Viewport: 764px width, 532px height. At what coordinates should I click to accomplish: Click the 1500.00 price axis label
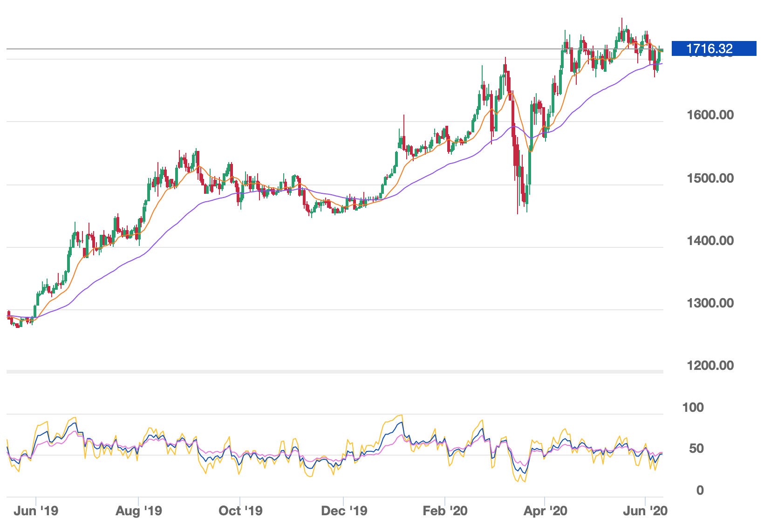[710, 178]
